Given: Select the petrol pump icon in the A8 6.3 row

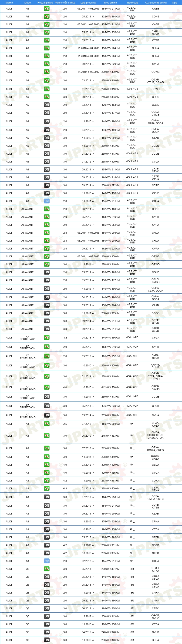Looking at the screenshot, I should [47, 488].
